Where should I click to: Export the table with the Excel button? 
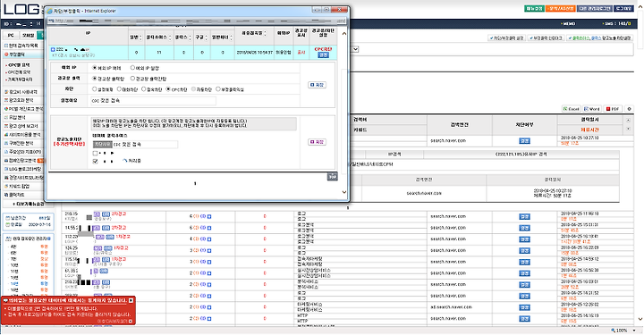tap(571, 109)
